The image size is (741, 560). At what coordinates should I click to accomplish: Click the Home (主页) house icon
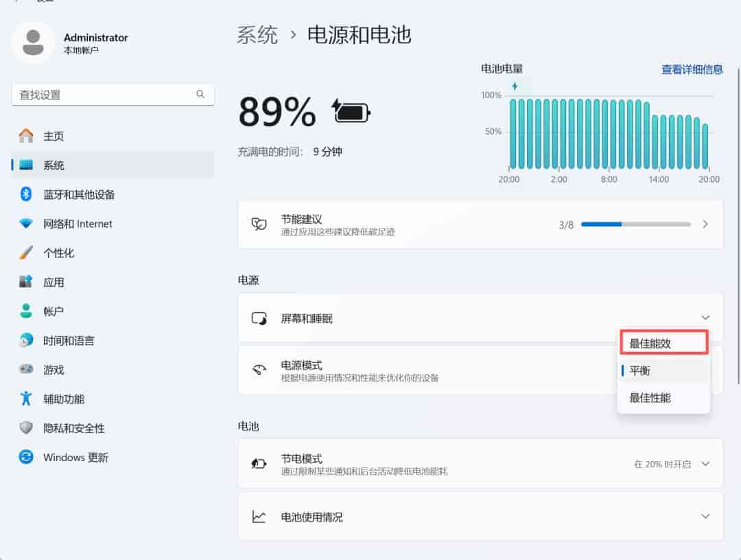(x=26, y=136)
